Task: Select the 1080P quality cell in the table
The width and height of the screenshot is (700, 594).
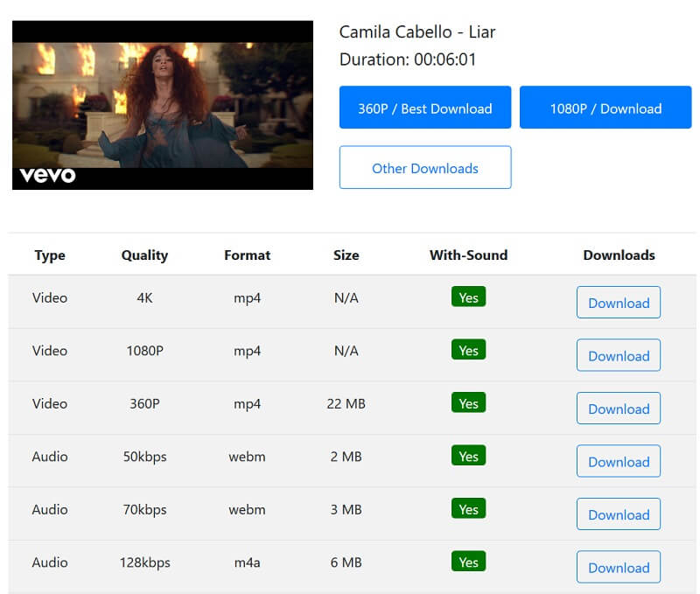Action: click(144, 351)
